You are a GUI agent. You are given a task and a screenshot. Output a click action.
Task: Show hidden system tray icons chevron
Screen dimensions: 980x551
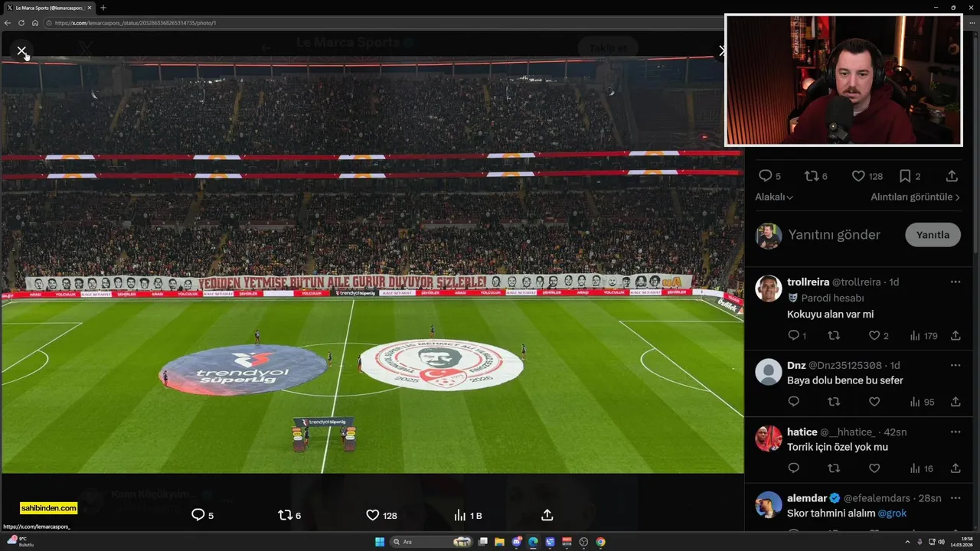909,542
